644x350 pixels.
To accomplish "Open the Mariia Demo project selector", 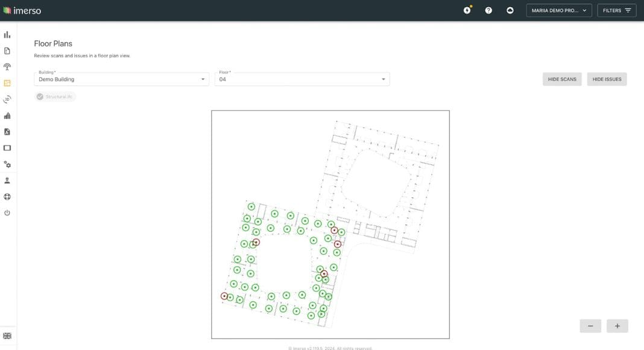I will point(559,10).
